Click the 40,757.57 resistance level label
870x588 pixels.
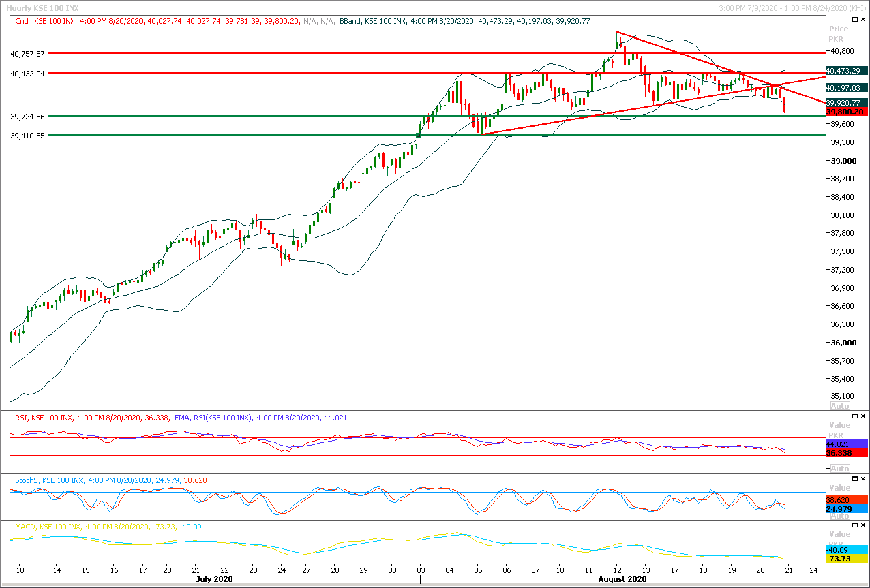tap(28, 53)
